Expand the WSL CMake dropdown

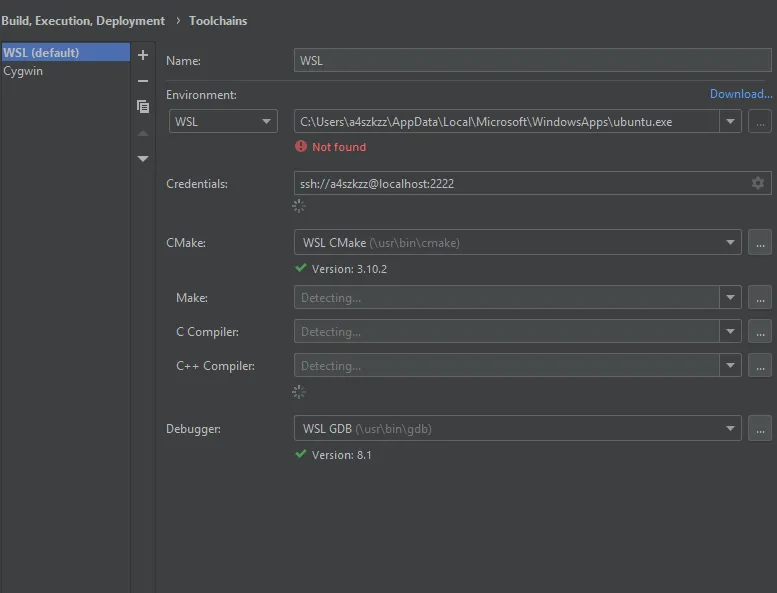point(731,242)
